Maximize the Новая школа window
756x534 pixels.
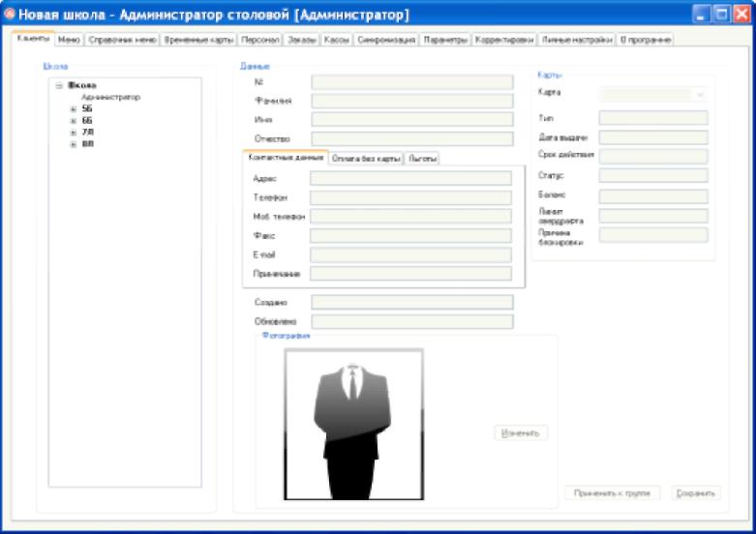point(722,15)
